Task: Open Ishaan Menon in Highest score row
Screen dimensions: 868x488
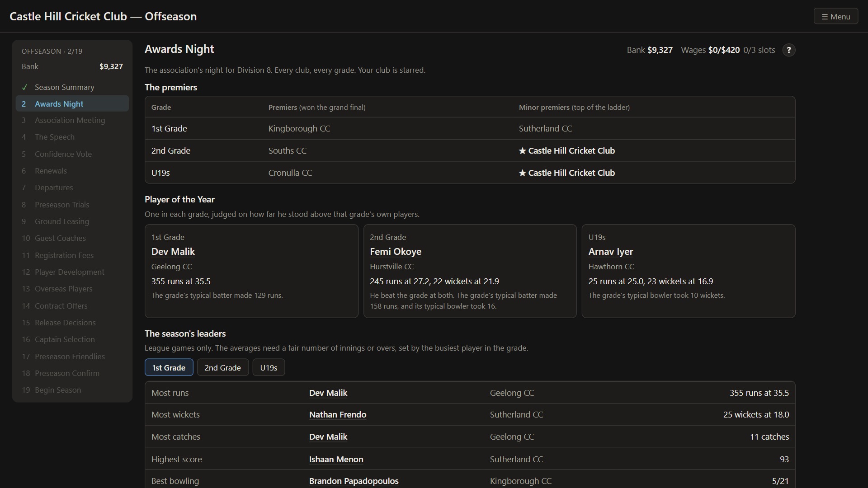Action: [336, 460]
